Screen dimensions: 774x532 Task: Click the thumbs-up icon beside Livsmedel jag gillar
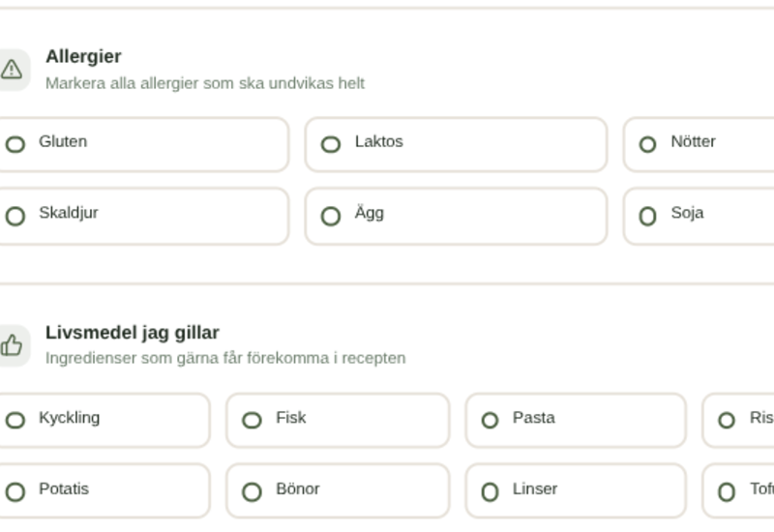tap(12, 345)
